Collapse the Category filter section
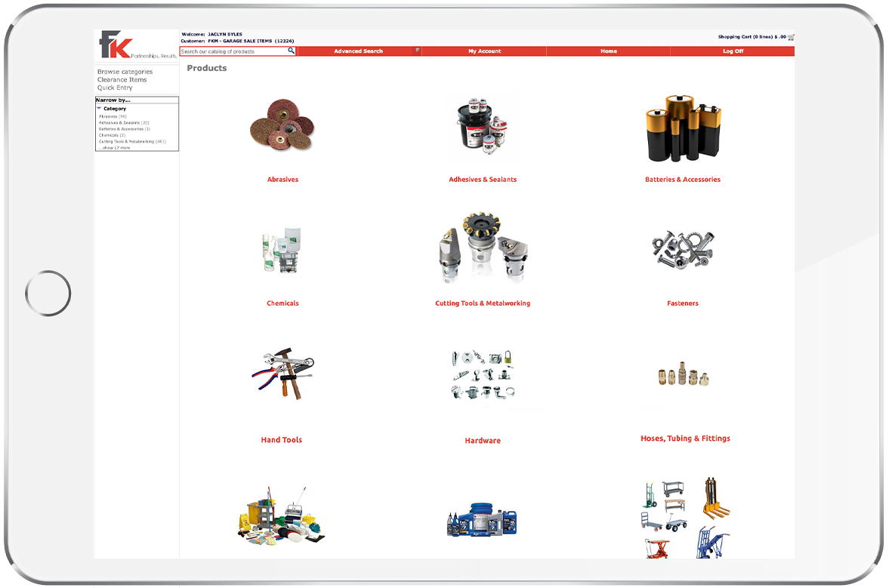 [x=99, y=109]
